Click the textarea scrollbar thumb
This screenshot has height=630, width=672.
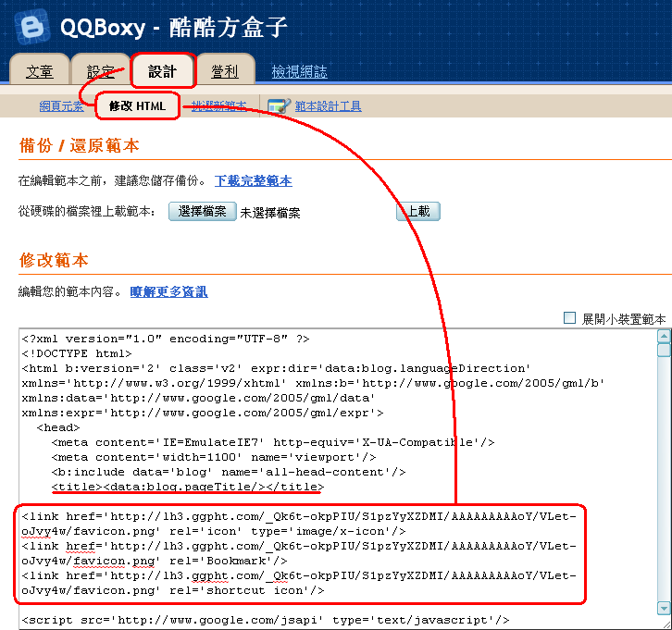click(664, 350)
